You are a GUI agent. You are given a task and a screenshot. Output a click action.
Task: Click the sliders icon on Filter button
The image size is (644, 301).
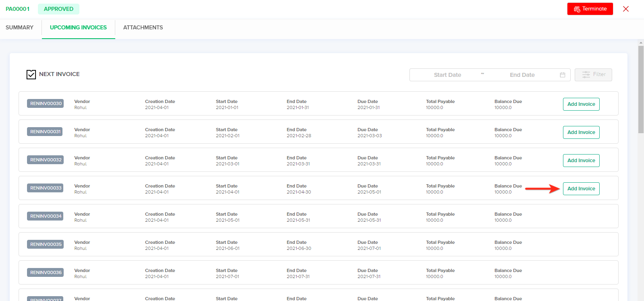pos(586,74)
